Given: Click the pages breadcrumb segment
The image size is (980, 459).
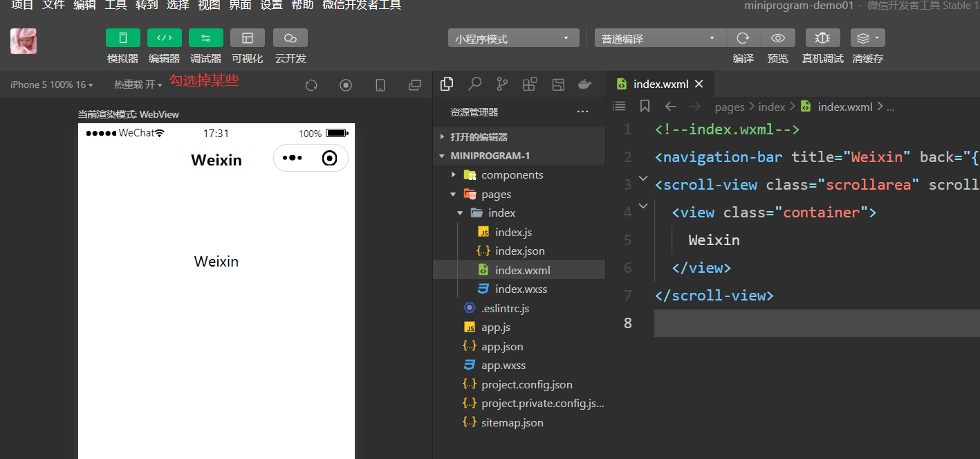Looking at the screenshot, I should point(730,107).
